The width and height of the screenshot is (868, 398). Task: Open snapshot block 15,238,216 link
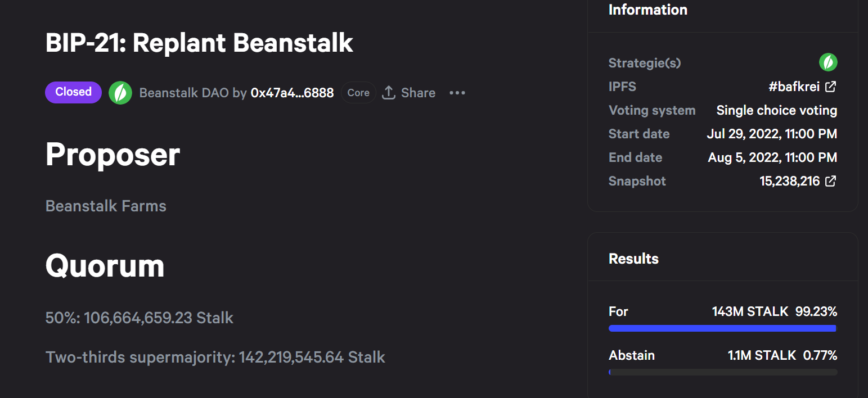click(789, 181)
